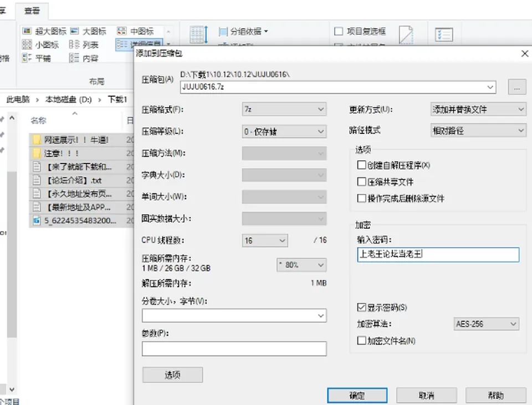Uncheck the 显示密码 checkbox
The height and width of the screenshot is (405, 532).
click(362, 307)
